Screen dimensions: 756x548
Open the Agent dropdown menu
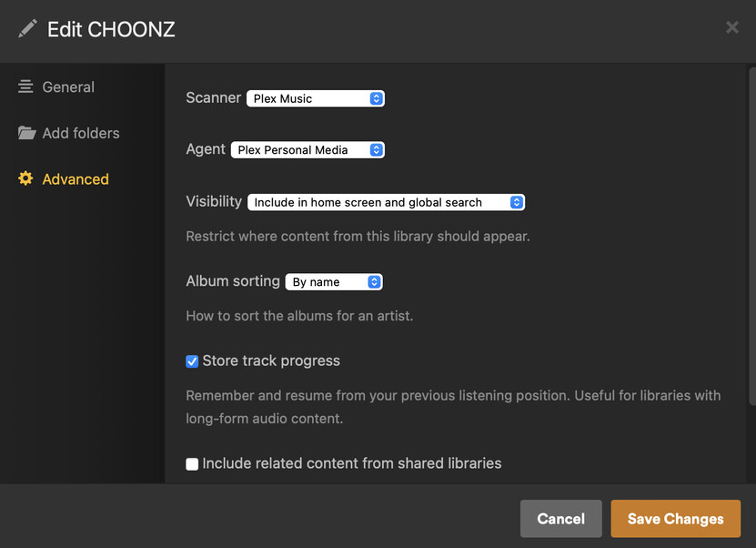307,150
